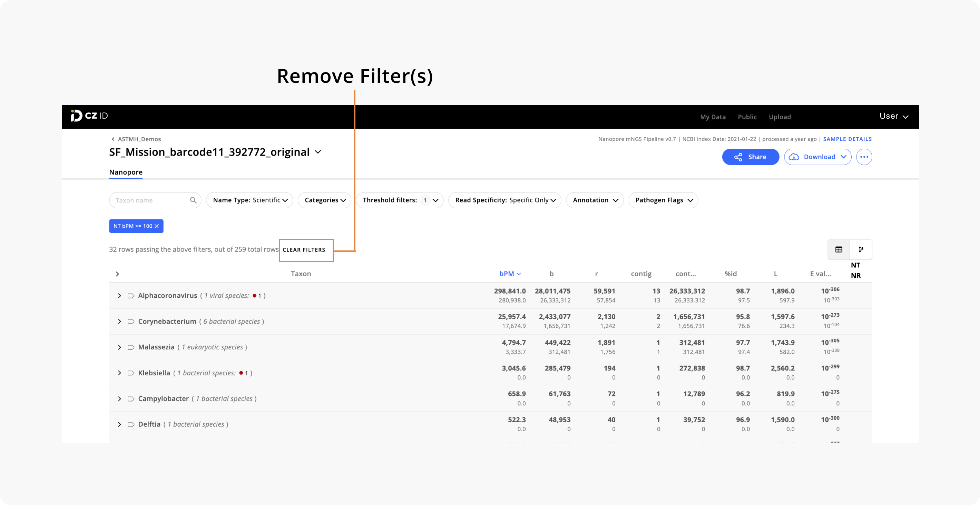Select NR in the NT/NR toggle
This screenshot has width=980, height=505.
[855, 276]
